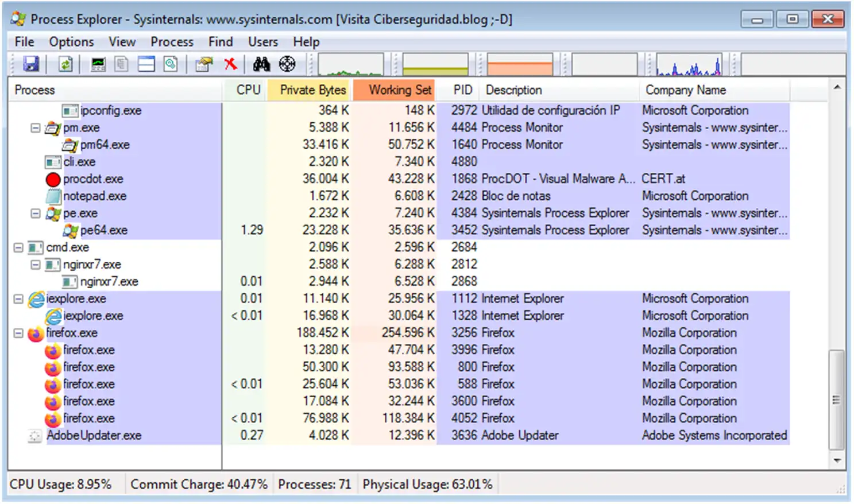Toggle the lower pane toolbar icon

[x=146, y=64]
